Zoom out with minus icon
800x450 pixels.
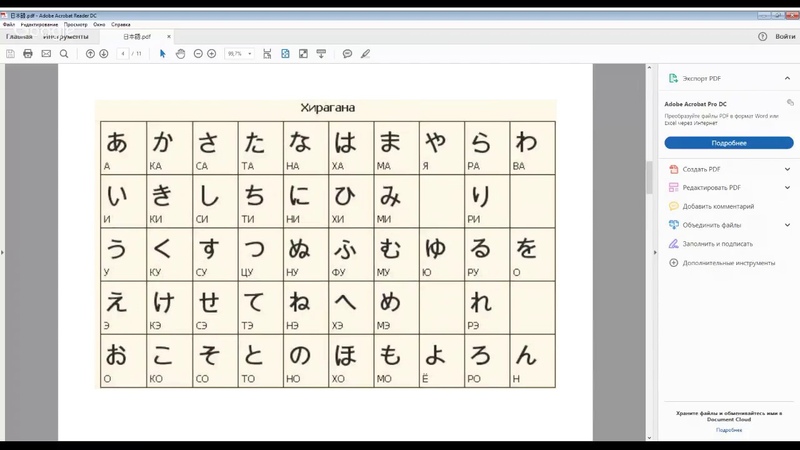[198, 54]
